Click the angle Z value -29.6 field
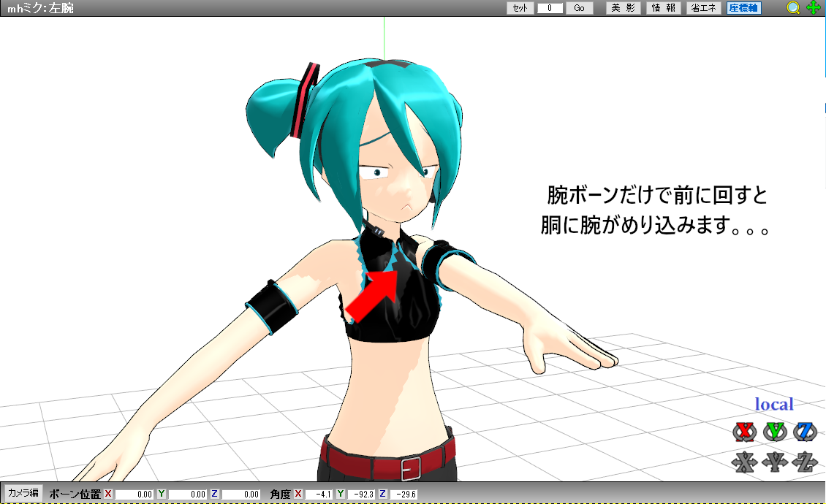826x504 pixels. click(403, 494)
